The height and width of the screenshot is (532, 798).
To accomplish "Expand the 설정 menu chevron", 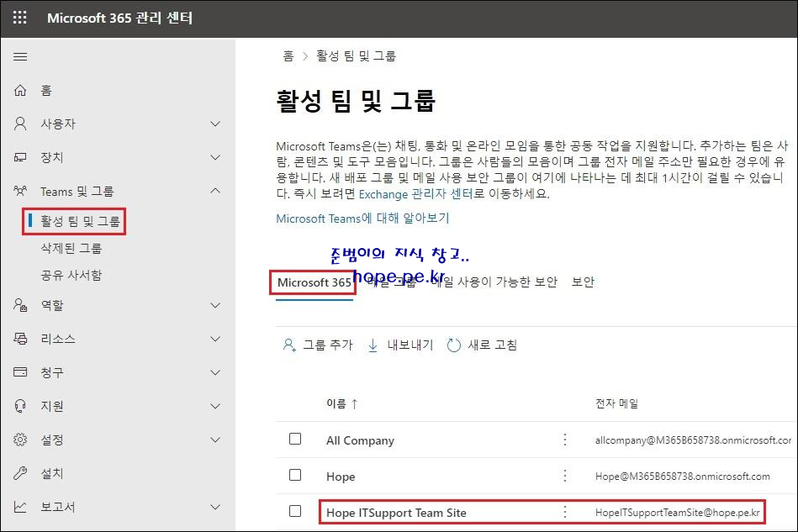I will (215, 440).
